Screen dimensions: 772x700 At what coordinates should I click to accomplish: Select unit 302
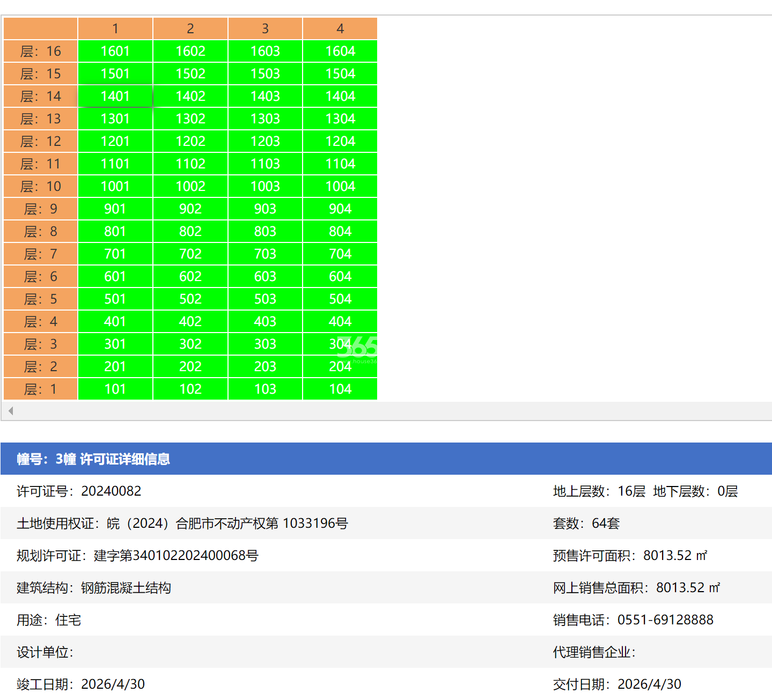pyautogui.click(x=190, y=344)
